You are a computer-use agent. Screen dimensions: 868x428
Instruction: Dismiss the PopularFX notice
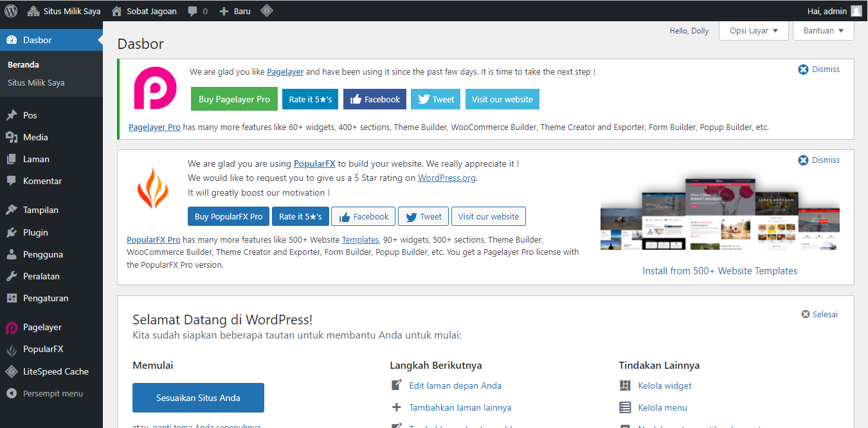pyautogui.click(x=819, y=160)
